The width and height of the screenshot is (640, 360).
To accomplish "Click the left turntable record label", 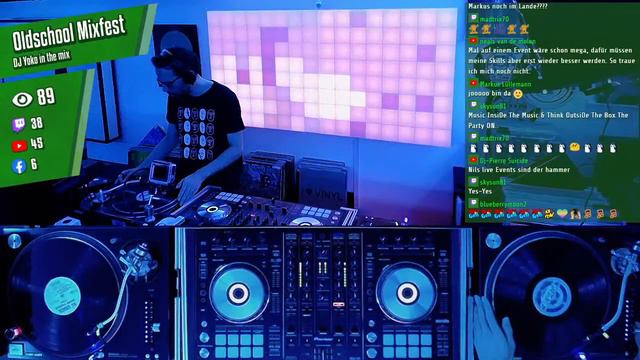I will pos(62,297).
